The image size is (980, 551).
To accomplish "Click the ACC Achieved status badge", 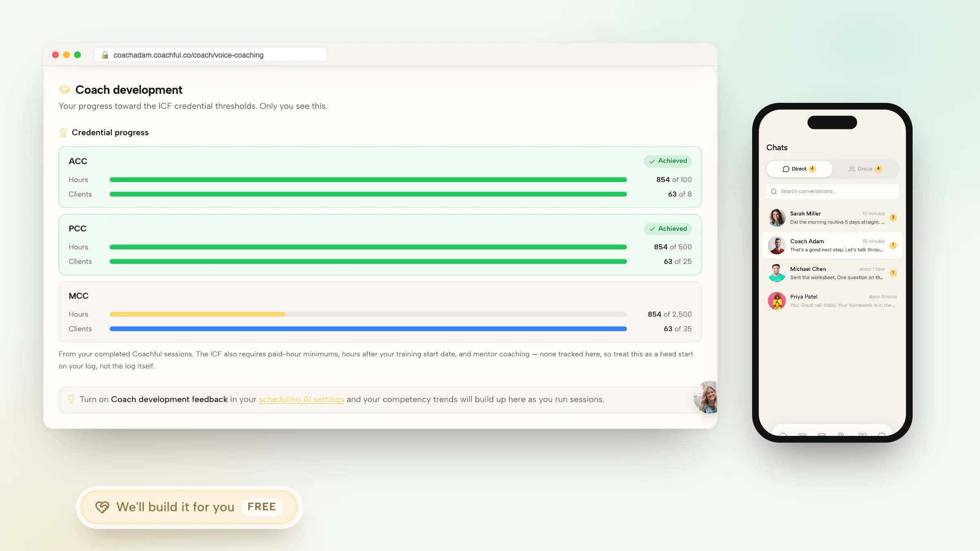I will 668,161.
